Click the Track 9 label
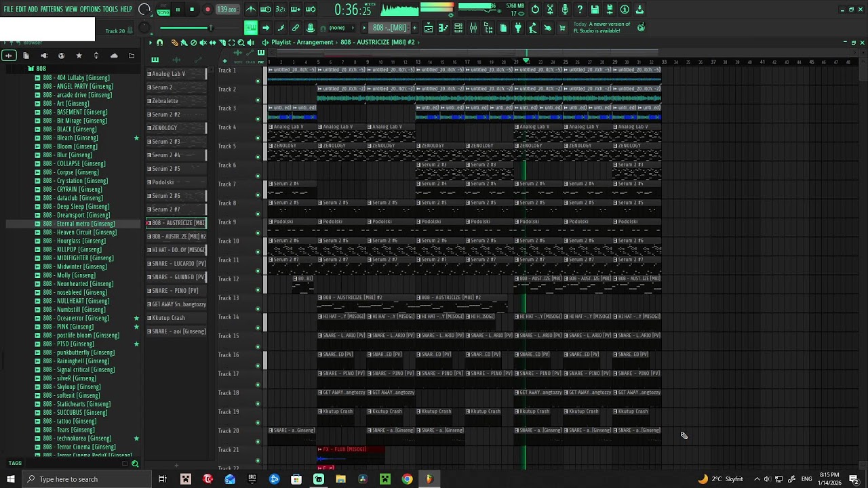Viewport: 868px width, 488px height. [227, 222]
